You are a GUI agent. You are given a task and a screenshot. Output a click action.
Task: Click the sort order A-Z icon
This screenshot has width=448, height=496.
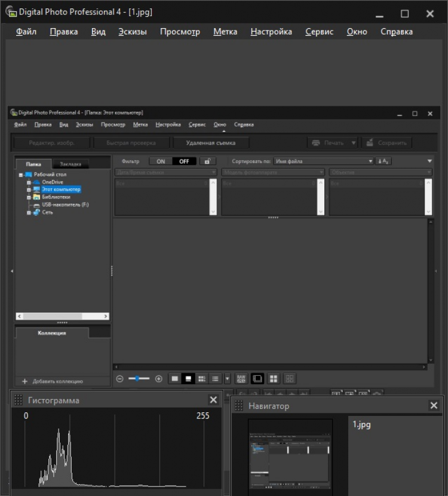(383, 161)
